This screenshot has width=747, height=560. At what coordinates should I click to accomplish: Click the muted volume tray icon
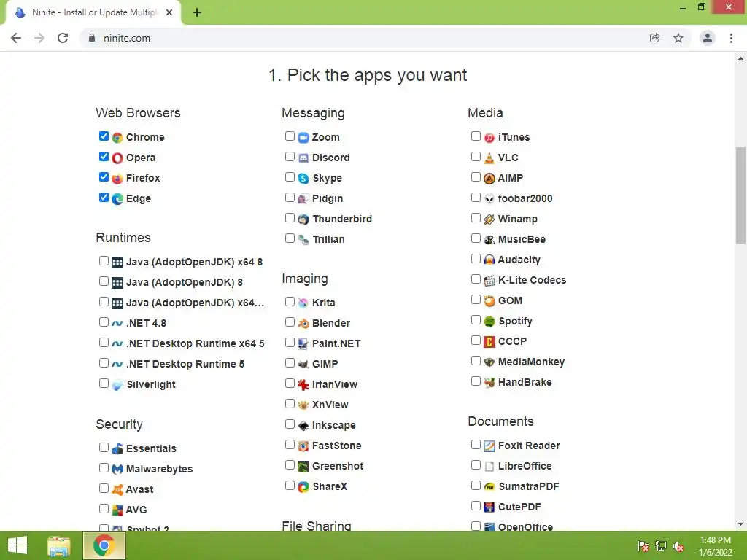coord(678,547)
